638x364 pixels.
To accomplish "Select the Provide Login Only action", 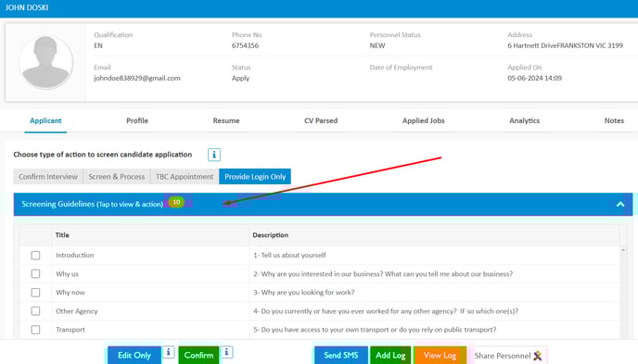I will [x=255, y=177].
